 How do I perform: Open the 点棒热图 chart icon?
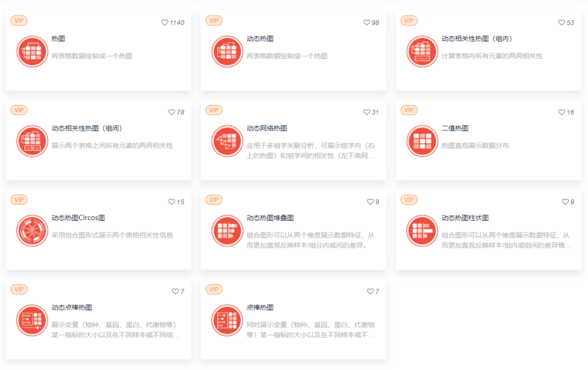(x=226, y=320)
